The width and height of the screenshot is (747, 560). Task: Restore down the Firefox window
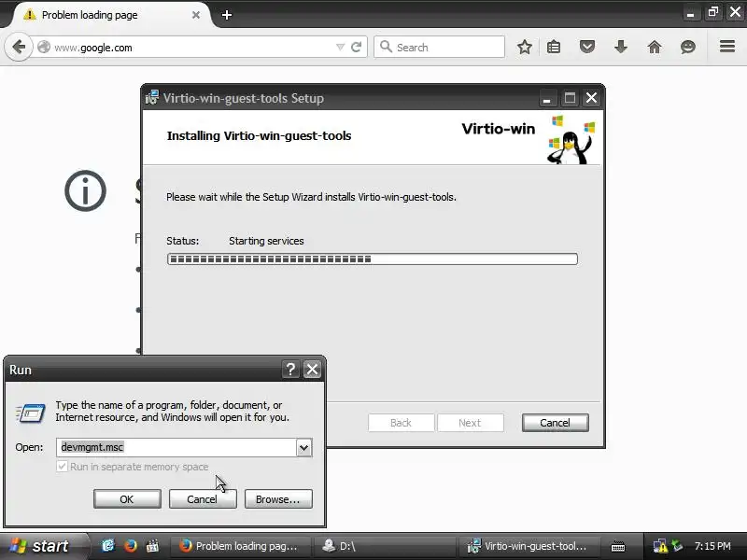[x=712, y=12]
